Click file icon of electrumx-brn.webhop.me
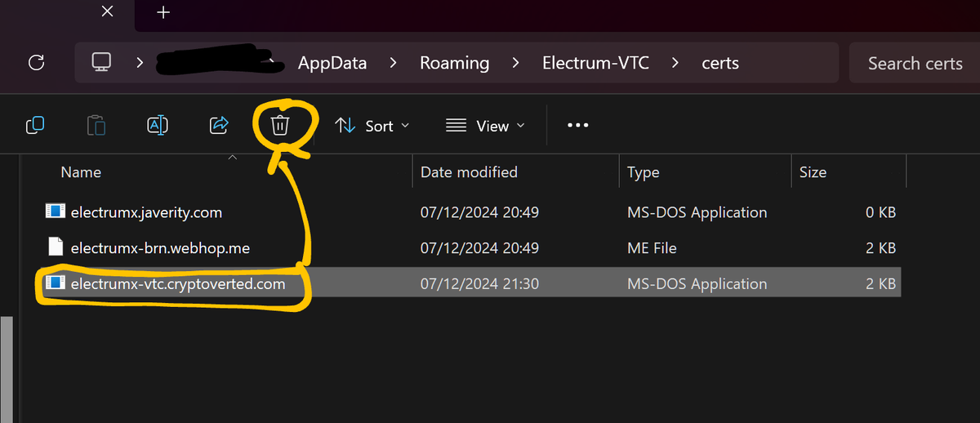Screen dimensions: 980x423 [x=55, y=247]
